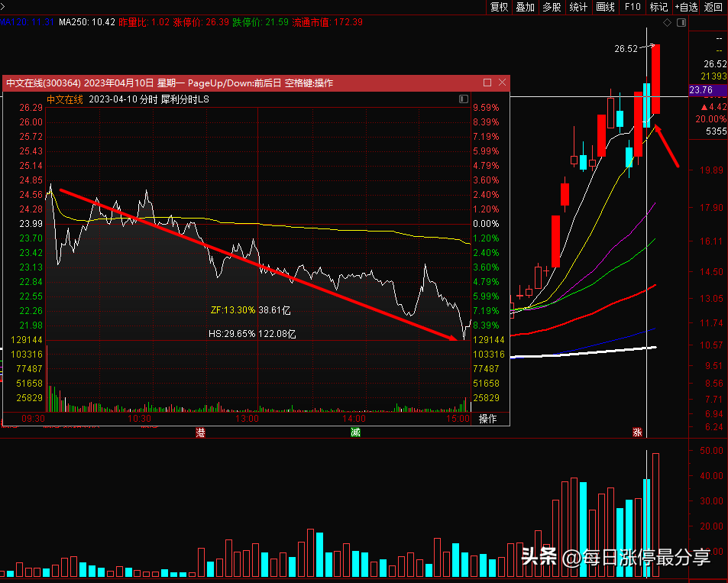728x583 pixels.
Task: Toggle panel icon inside intraday chart header
Action: [x=464, y=99]
